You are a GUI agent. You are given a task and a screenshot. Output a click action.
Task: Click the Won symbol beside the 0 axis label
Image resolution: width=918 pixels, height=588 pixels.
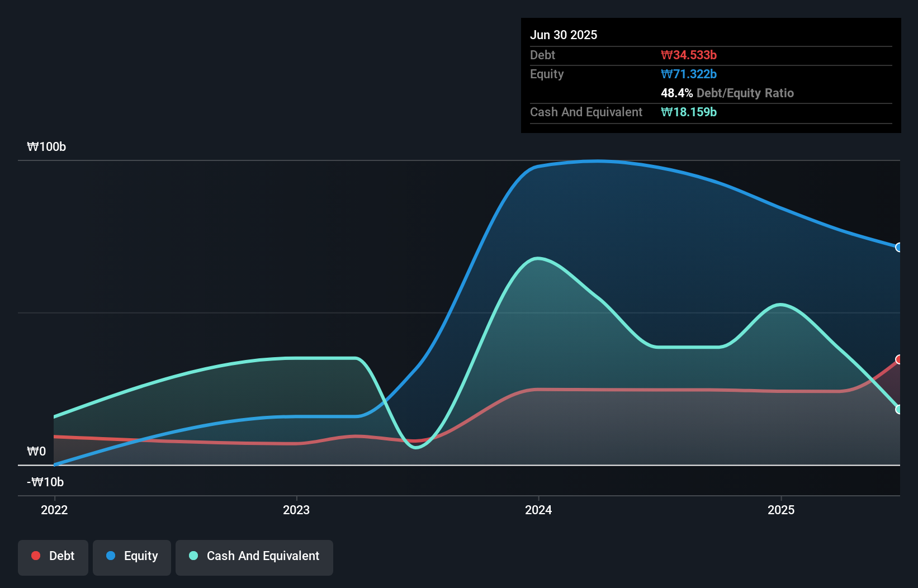pos(32,451)
